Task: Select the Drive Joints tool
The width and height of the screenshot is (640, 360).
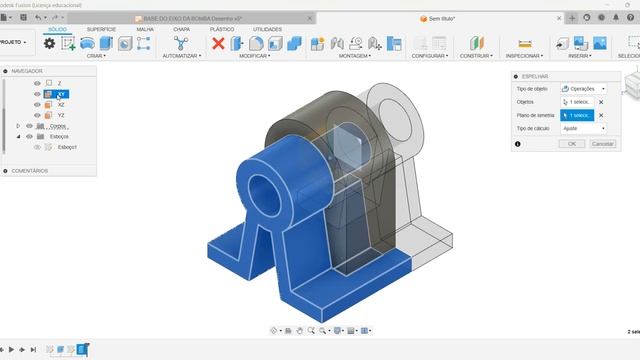Action: tap(356, 43)
